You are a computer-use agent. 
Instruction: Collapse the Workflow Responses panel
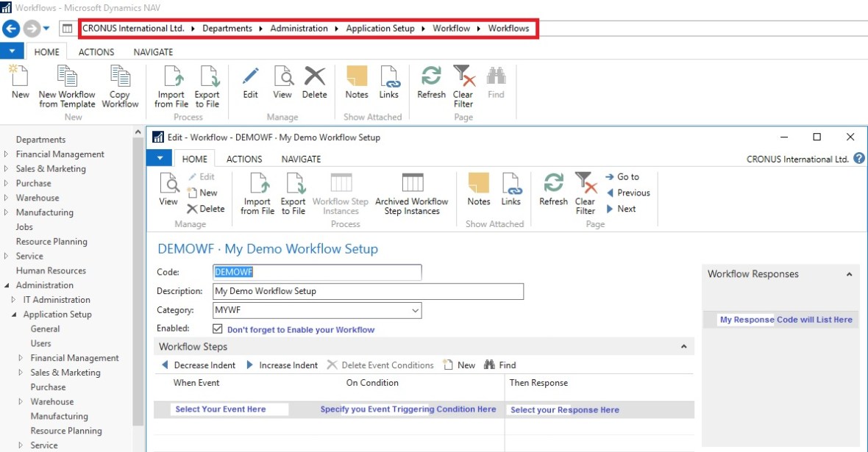(849, 274)
